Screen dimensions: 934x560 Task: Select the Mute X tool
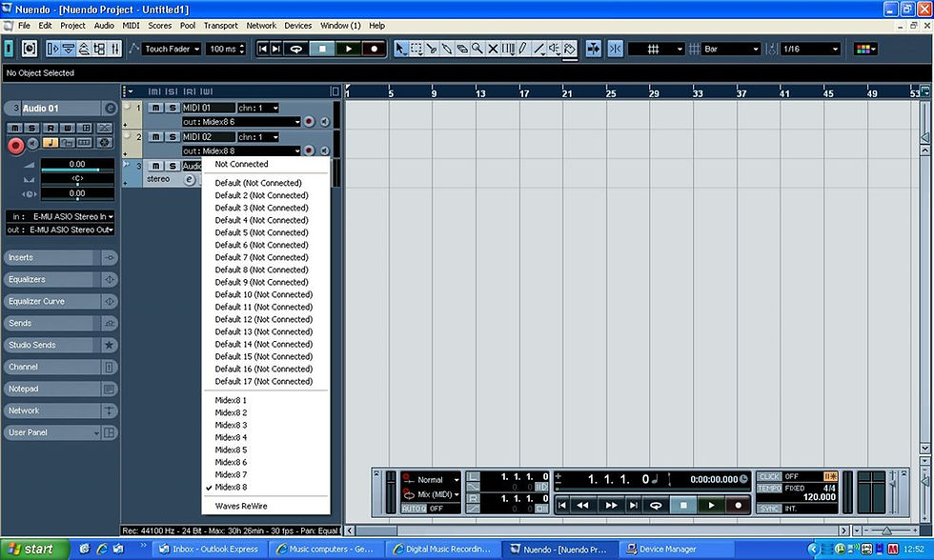(x=493, y=49)
